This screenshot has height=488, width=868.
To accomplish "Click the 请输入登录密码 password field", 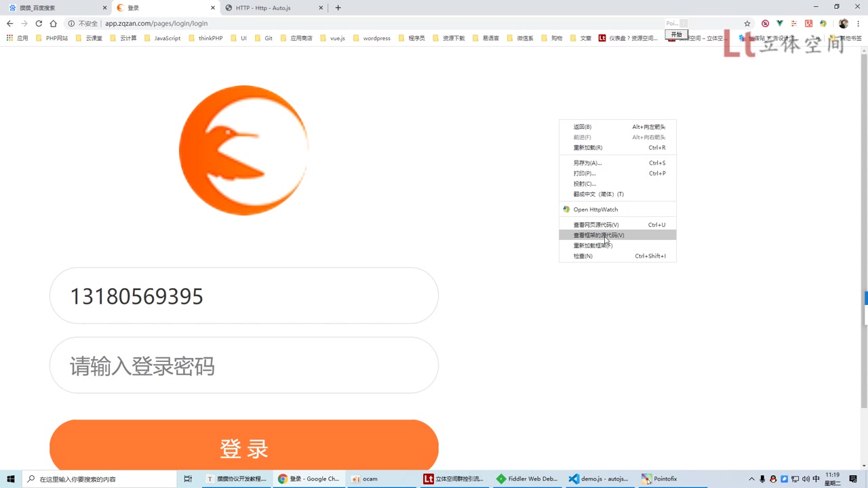I will (244, 365).
